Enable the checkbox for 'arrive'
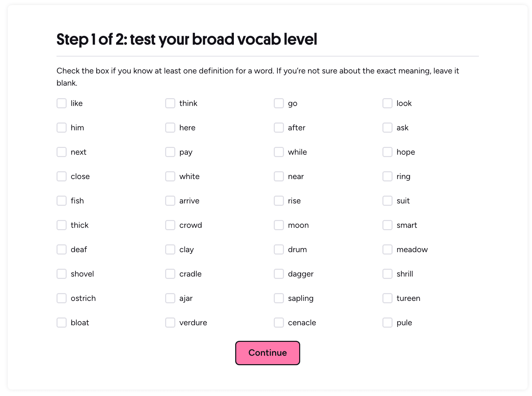Screen dimensions: 532x396 coord(170,200)
